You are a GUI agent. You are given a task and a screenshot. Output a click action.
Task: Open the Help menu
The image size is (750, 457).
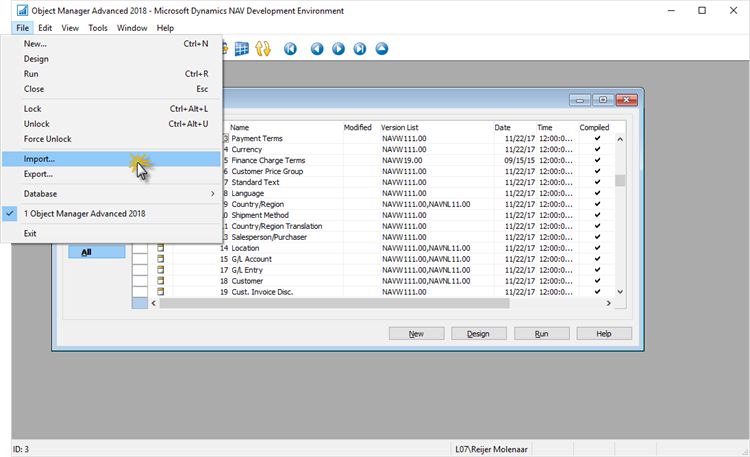165,28
